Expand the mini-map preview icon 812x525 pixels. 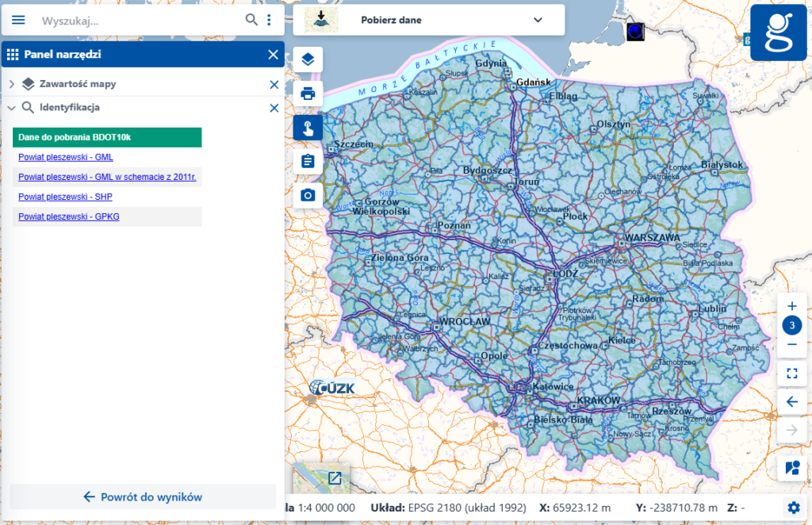click(333, 478)
